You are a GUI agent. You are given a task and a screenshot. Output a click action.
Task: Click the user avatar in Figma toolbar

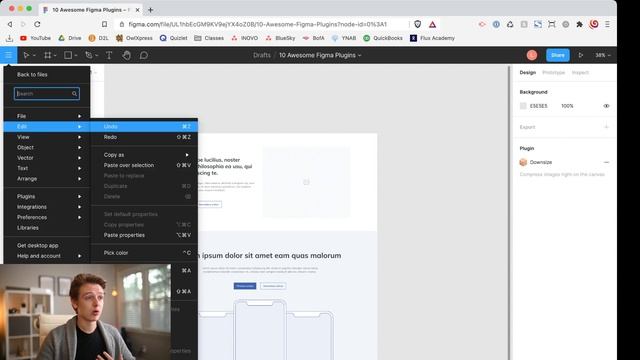pos(531,55)
